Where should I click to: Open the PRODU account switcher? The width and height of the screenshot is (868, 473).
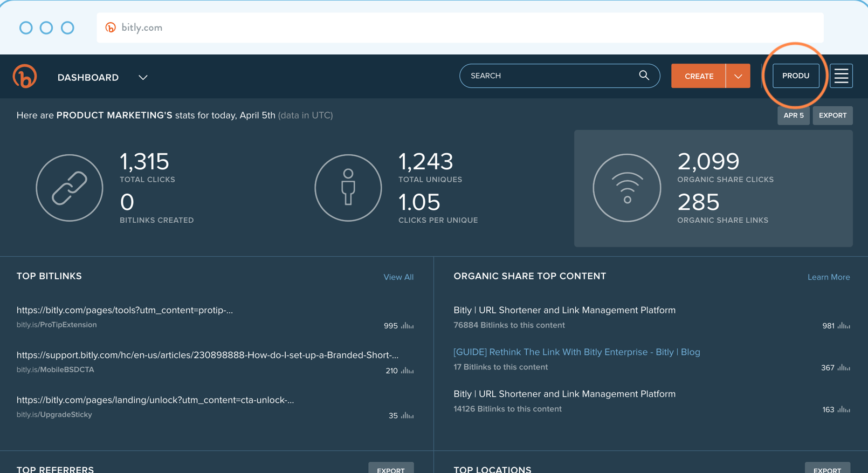pos(796,76)
